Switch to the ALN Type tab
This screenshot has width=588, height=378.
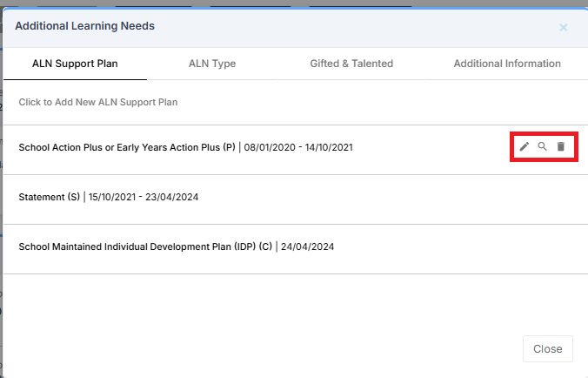pyautogui.click(x=212, y=64)
